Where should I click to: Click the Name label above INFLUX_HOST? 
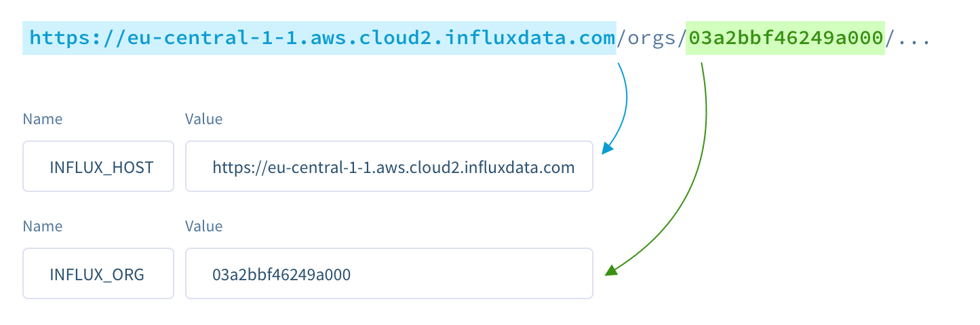point(43,119)
